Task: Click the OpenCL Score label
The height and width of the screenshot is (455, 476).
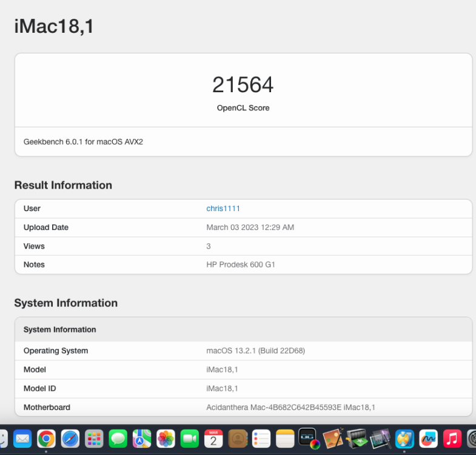Action: point(243,108)
